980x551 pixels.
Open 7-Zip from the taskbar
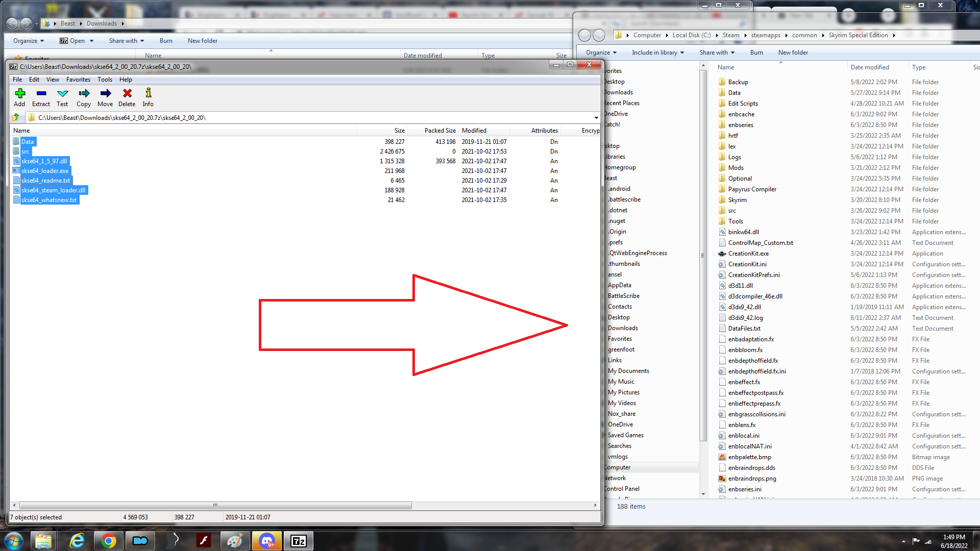(299, 541)
